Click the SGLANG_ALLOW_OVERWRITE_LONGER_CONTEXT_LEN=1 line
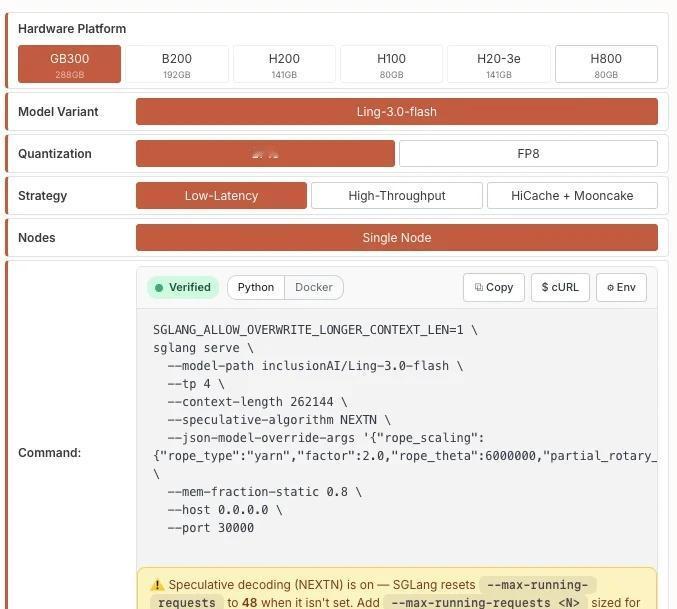 [315, 330]
